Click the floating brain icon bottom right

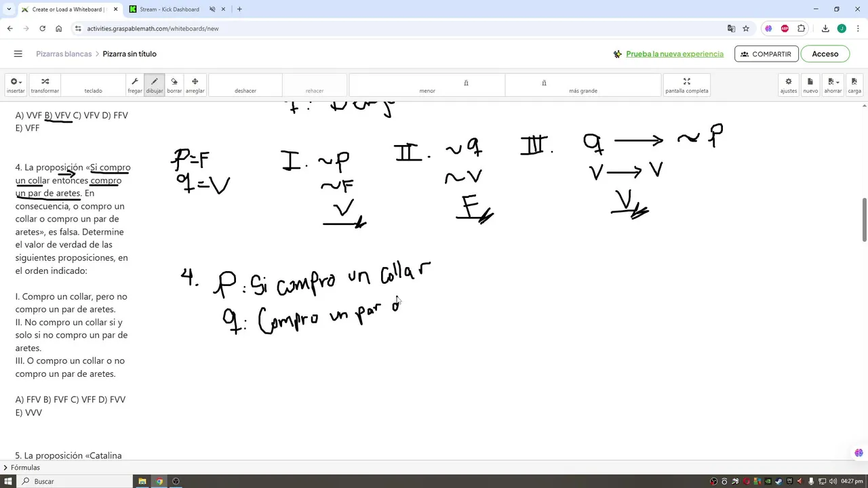click(x=859, y=453)
